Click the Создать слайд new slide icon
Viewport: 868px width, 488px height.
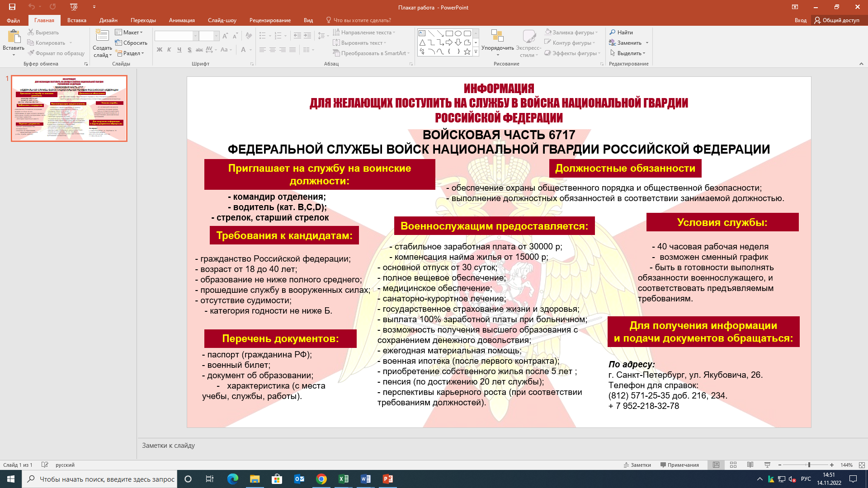(102, 36)
